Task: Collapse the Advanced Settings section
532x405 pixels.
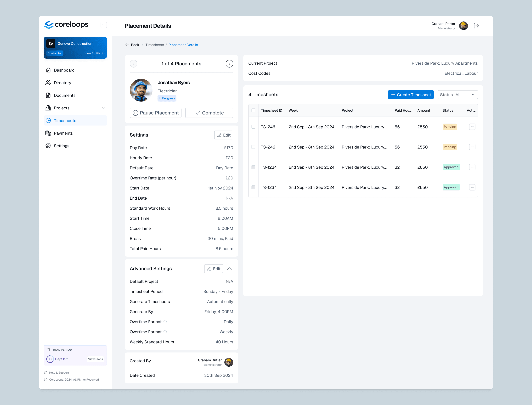Action: 229,269
